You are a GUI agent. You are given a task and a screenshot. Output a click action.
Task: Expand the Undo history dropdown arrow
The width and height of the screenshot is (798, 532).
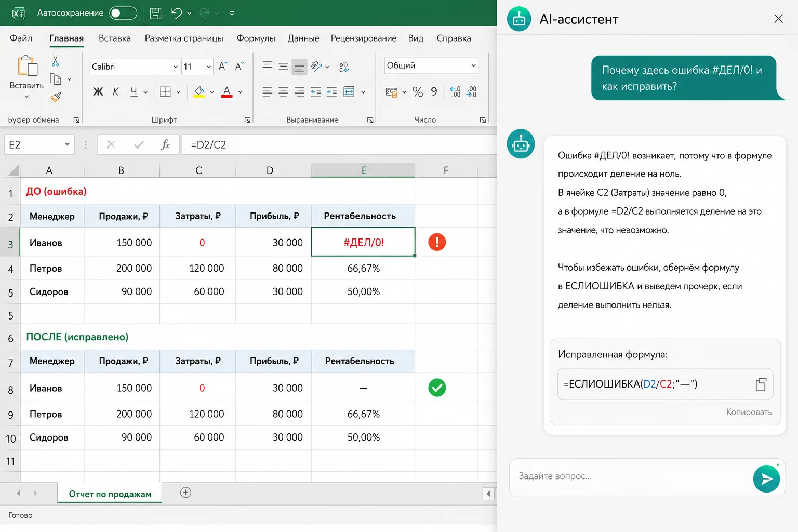pos(189,14)
